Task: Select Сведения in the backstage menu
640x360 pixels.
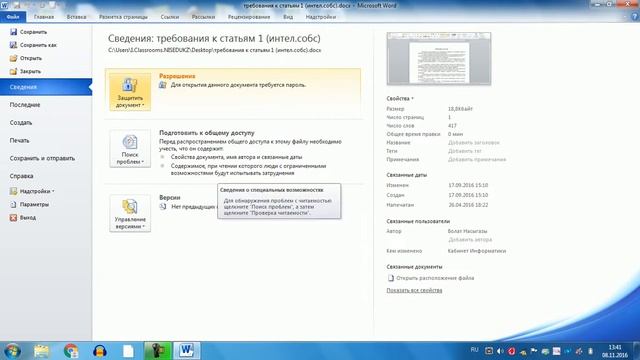Action: coord(46,87)
